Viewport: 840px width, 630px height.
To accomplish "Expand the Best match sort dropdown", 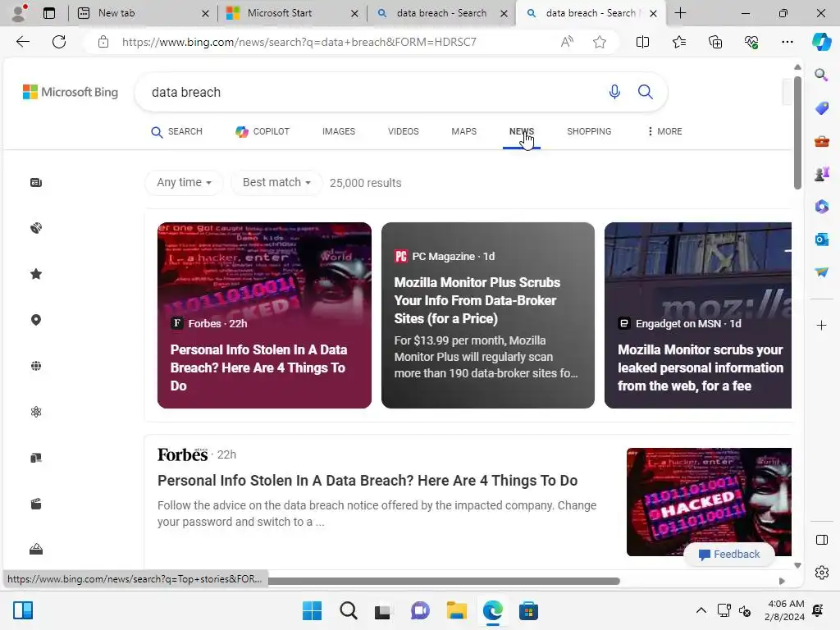I will pos(276,183).
